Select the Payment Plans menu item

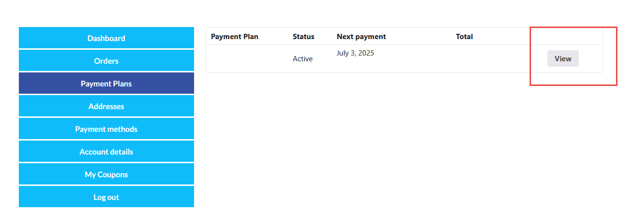[106, 84]
